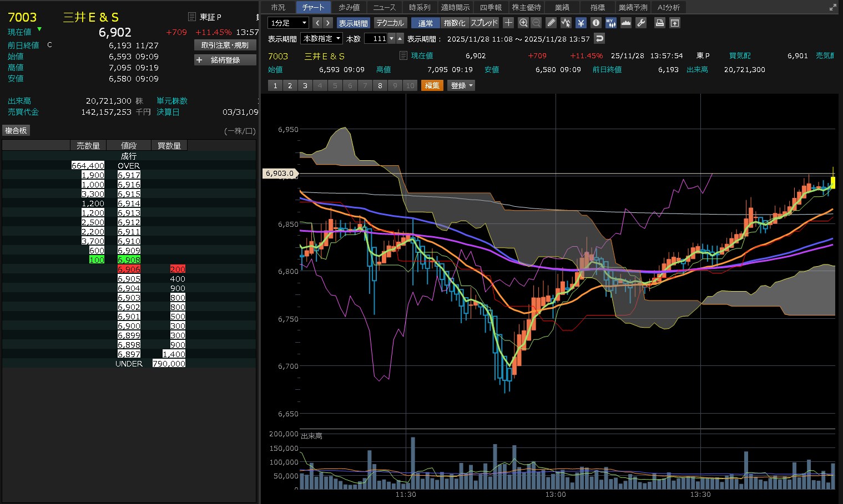Click the 銘柄登録 button
The image size is (843, 504).
(225, 60)
